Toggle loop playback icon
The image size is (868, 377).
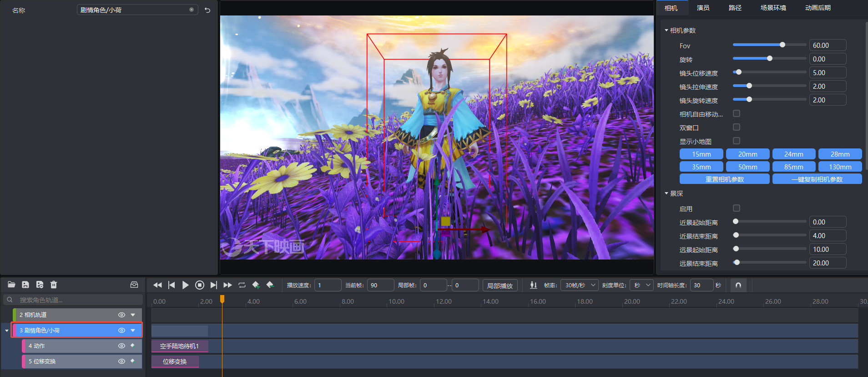tap(242, 285)
